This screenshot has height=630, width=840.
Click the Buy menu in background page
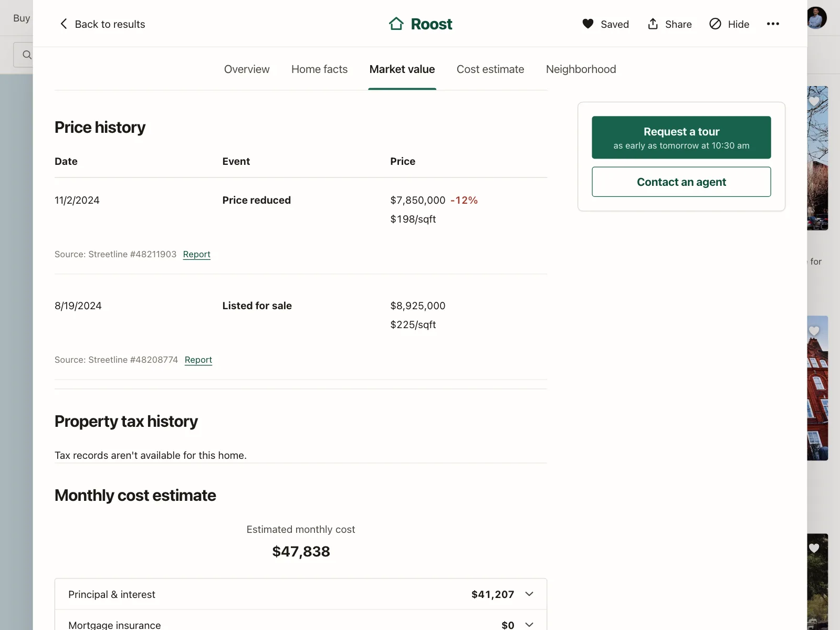pos(22,18)
